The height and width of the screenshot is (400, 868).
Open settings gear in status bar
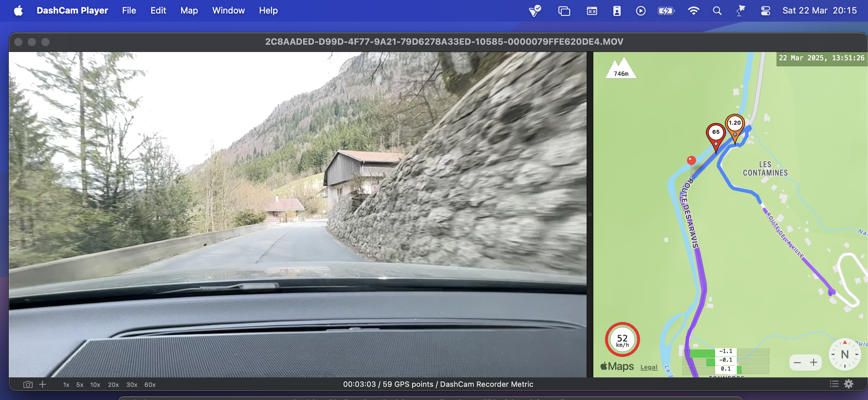[x=848, y=384]
